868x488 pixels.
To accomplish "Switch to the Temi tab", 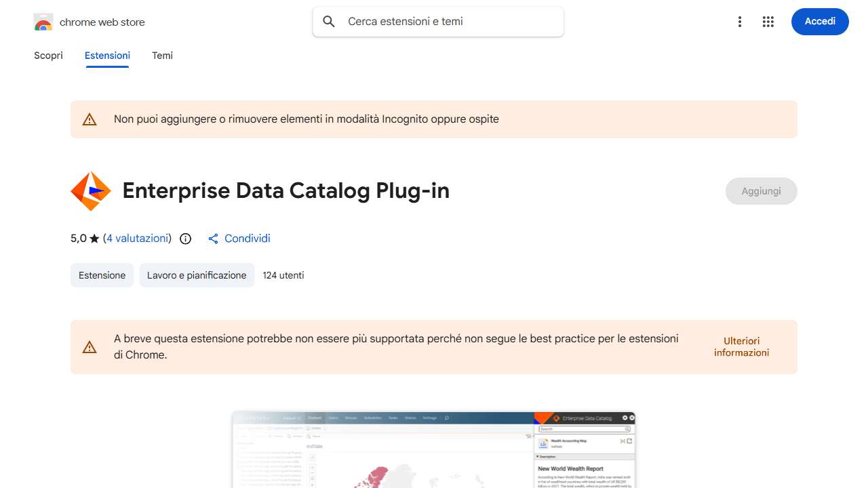I will [x=162, y=55].
